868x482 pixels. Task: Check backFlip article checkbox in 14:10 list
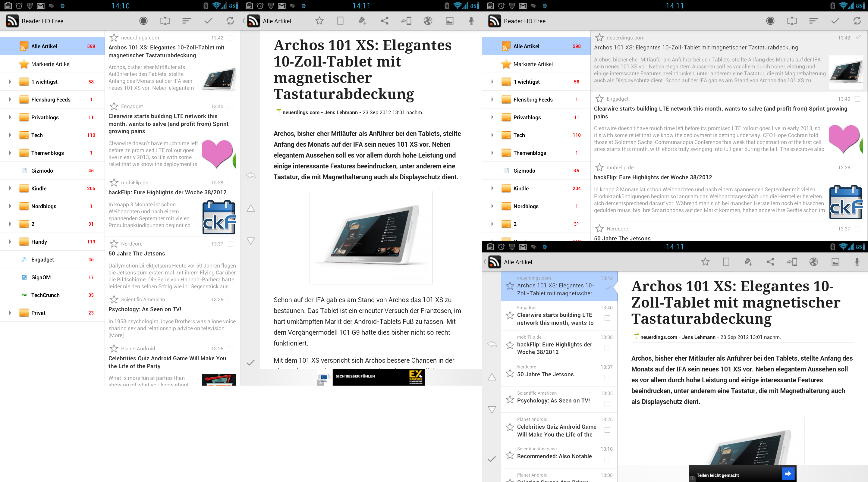[231, 183]
